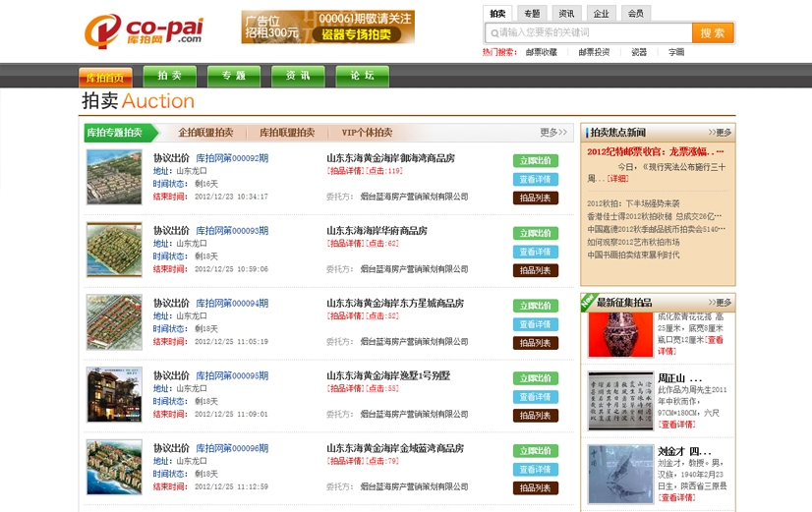Switch to the VIP个体拍卖 tab

pyautogui.click(x=367, y=133)
